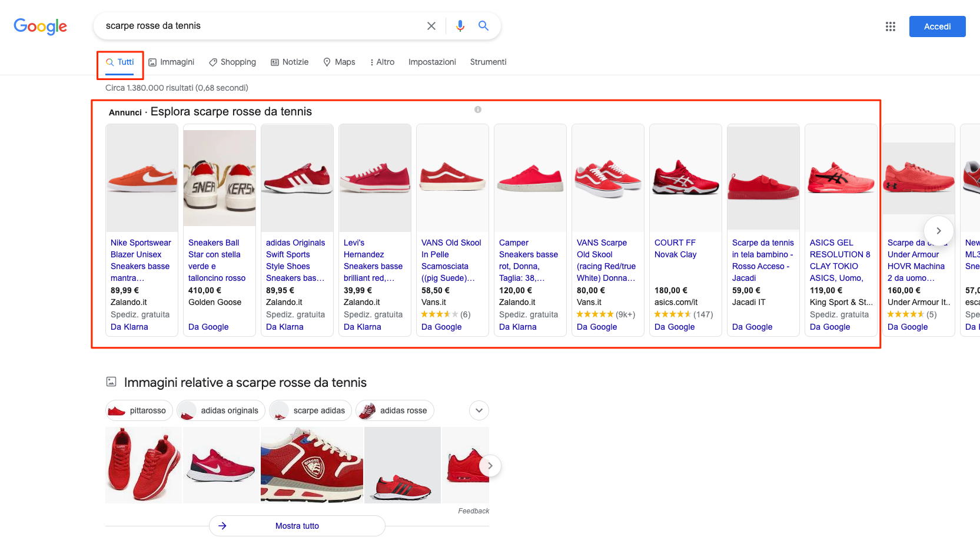The width and height of the screenshot is (980, 547).
Task: Switch to Maps search results
Action: (339, 62)
